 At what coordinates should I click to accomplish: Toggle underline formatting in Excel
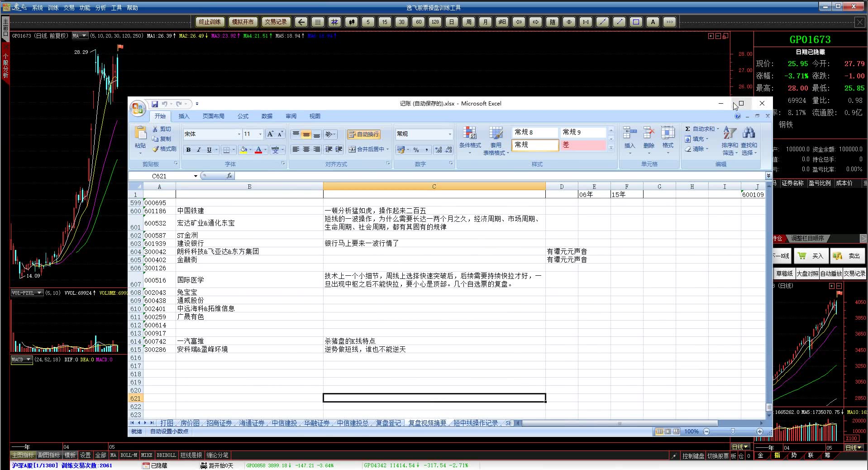pos(209,150)
